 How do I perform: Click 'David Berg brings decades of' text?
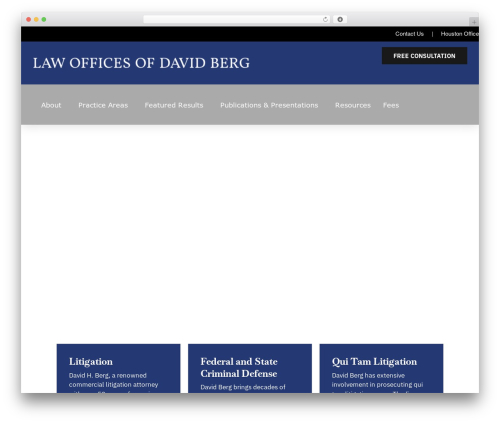pyautogui.click(x=243, y=387)
